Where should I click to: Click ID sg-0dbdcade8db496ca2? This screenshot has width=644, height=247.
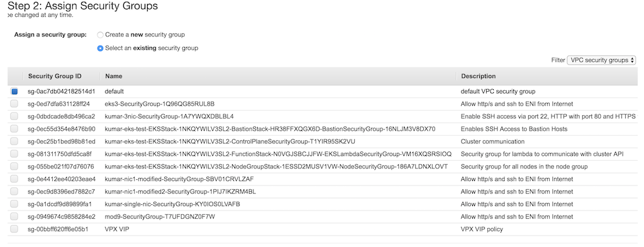(61, 116)
